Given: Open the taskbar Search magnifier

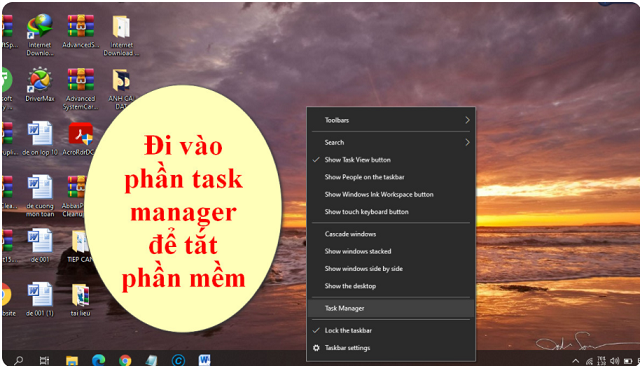Looking at the screenshot, I should point(18,360).
